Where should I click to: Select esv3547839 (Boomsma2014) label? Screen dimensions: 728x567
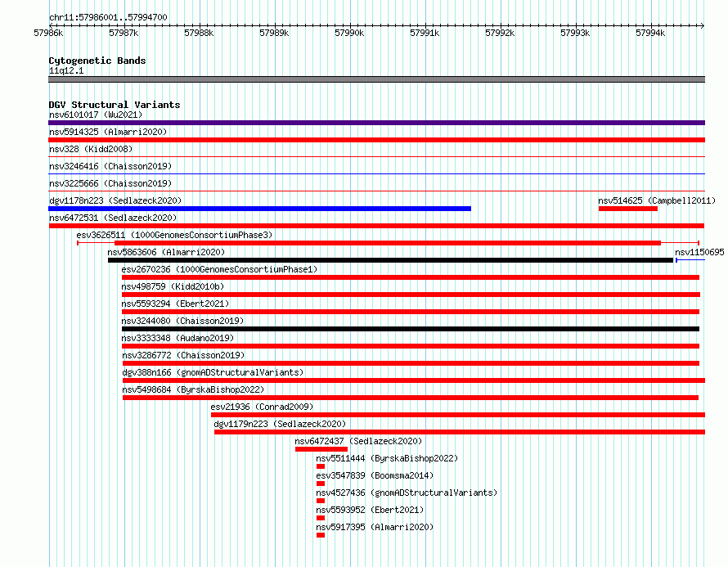point(375,475)
